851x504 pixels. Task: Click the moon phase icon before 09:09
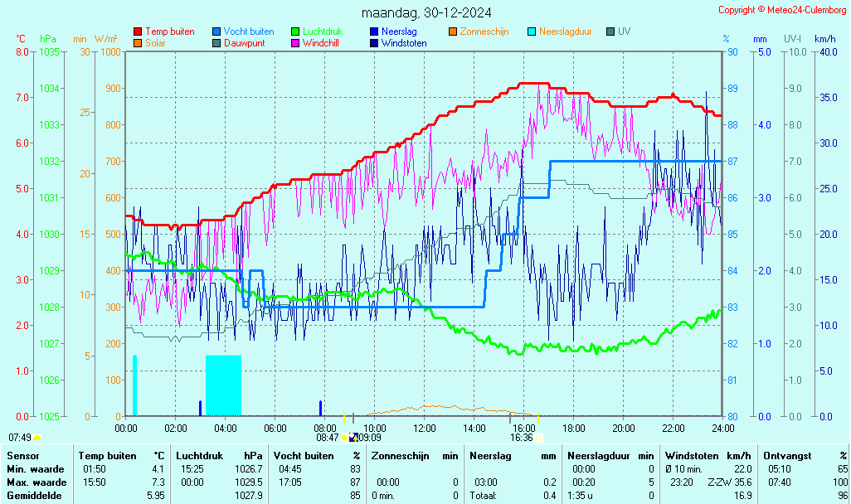354,437
